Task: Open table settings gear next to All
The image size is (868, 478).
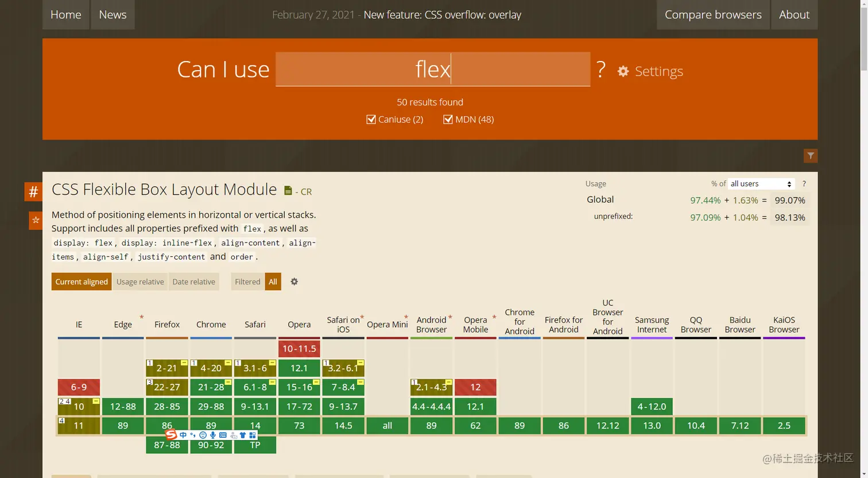Action: point(294,282)
